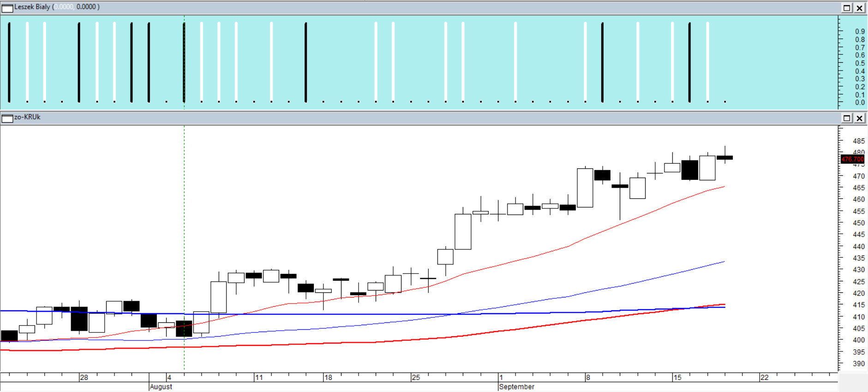Click the red 476.700 current price label
868x392 pixels.
pyautogui.click(x=852, y=159)
